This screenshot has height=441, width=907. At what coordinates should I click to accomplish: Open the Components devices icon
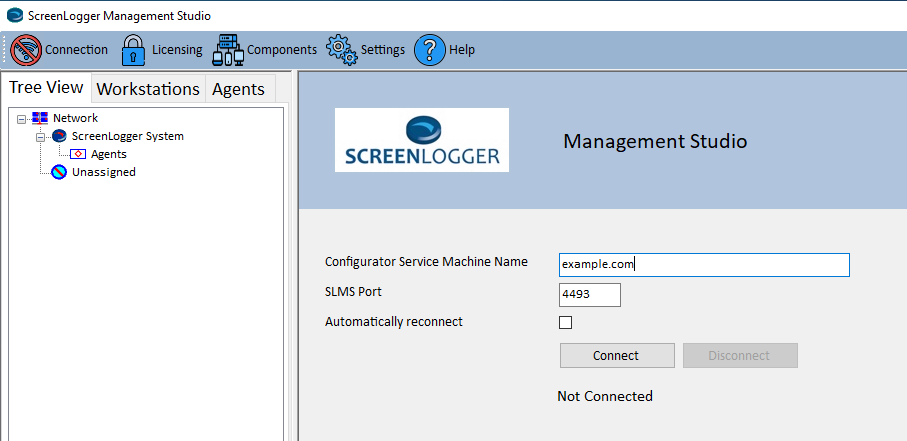tap(228, 50)
